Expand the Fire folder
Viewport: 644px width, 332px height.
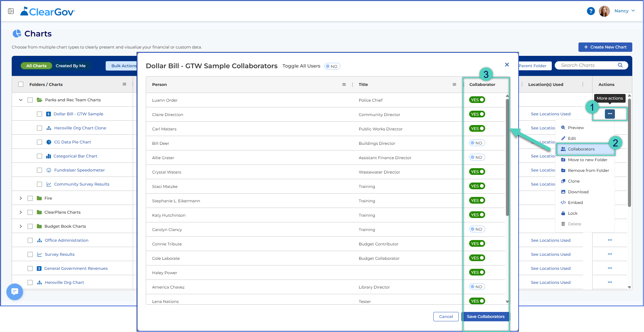click(x=21, y=198)
